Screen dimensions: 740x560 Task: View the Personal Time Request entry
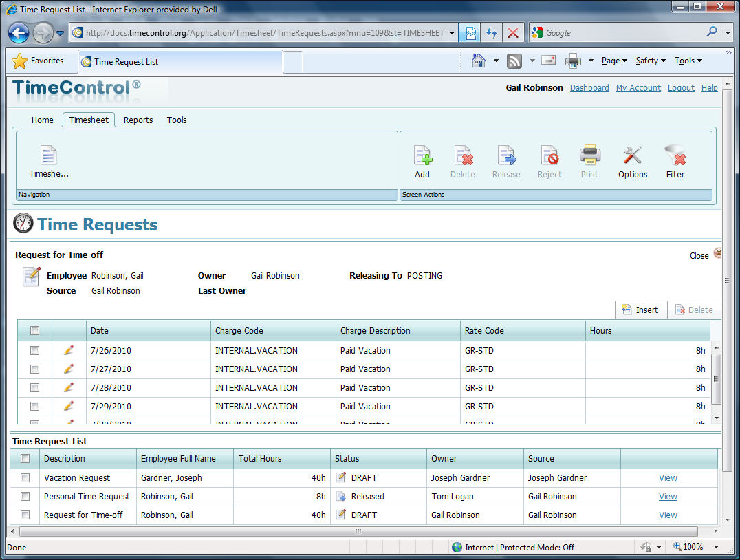tap(668, 496)
